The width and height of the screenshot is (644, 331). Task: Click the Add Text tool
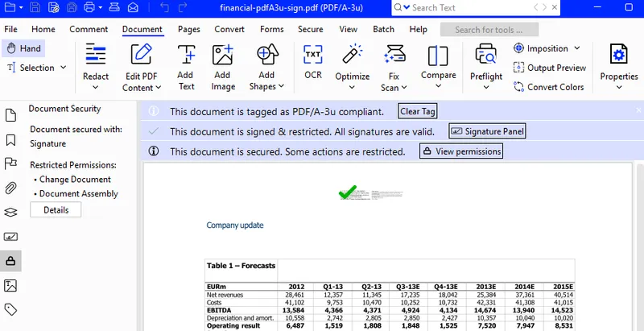coord(186,67)
